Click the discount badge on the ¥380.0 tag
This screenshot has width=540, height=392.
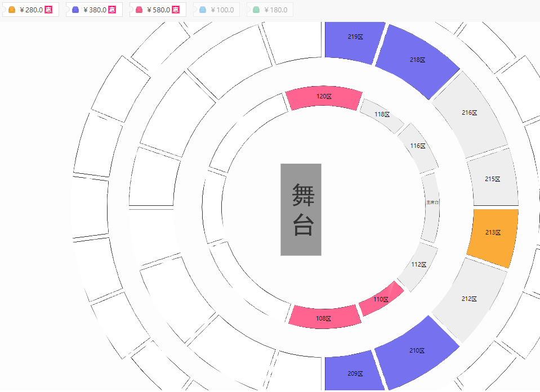(x=112, y=10)
